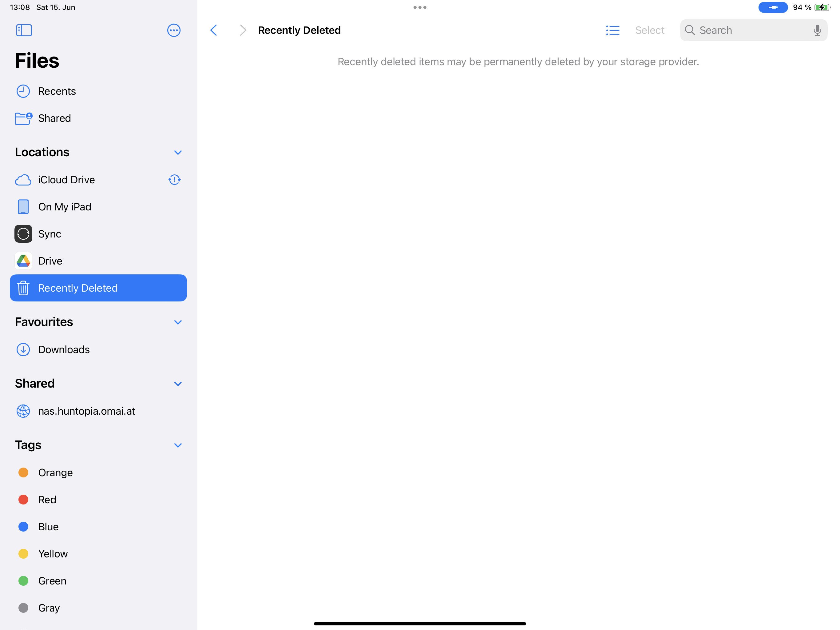Collapse the Tags section

[x=177, y=445]
